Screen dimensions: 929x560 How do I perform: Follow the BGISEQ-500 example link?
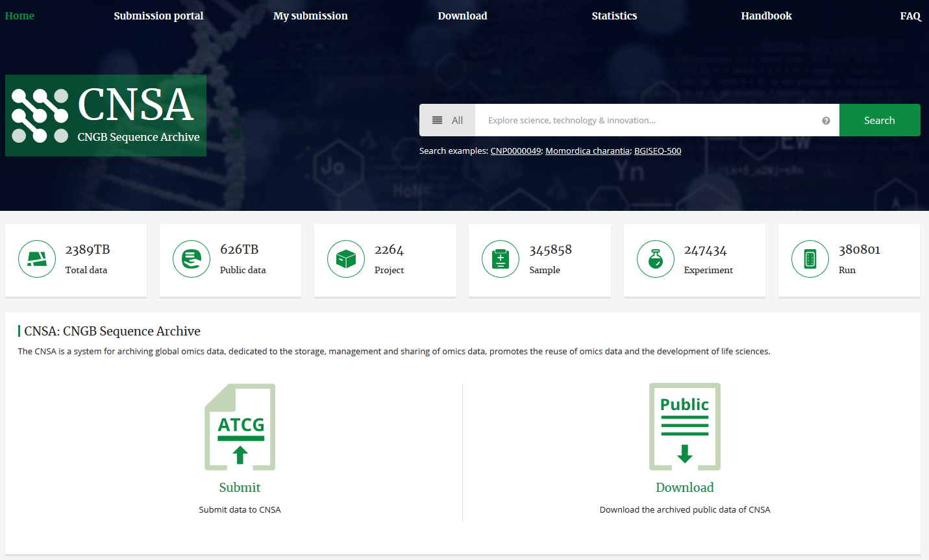658,151
